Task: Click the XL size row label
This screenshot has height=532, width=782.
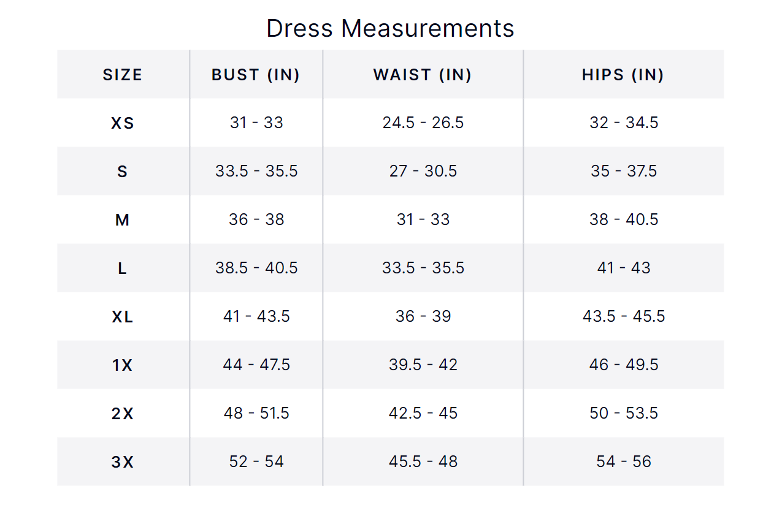Action: (123, 317)
